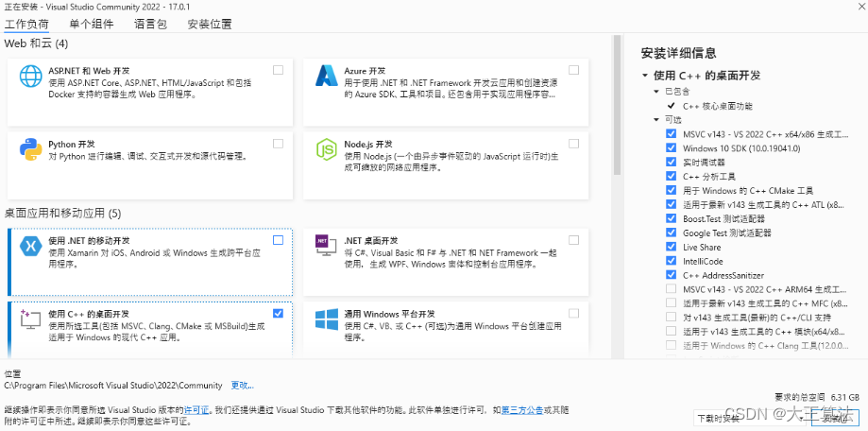This screenshot has height=431, width=868.
Task: Click the Azure development logo icon
Action: (327, 76)
